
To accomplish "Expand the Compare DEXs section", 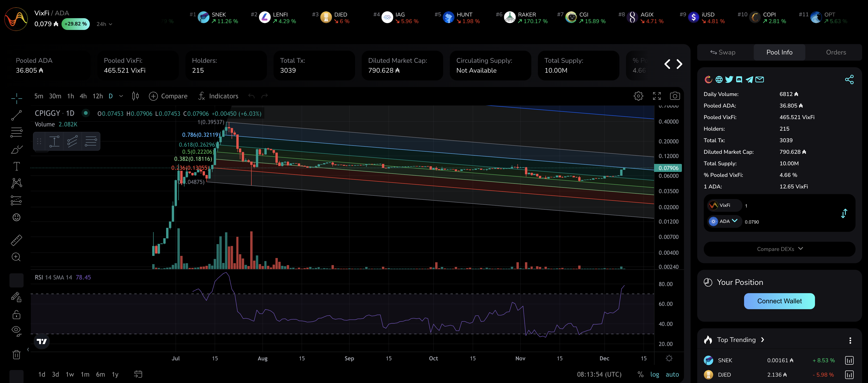I will click(x=779, y=249).
